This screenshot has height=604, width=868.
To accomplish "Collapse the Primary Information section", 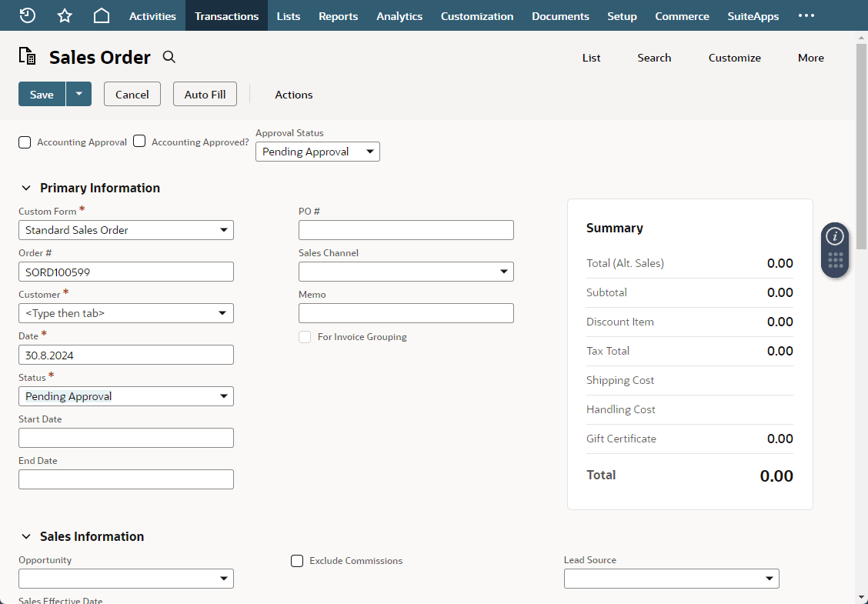I will [x=25, y=187].
